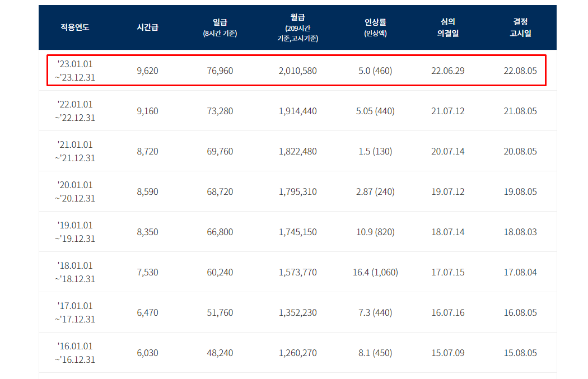Select deliberation date 17.07.15

click(x=448, y=272)
